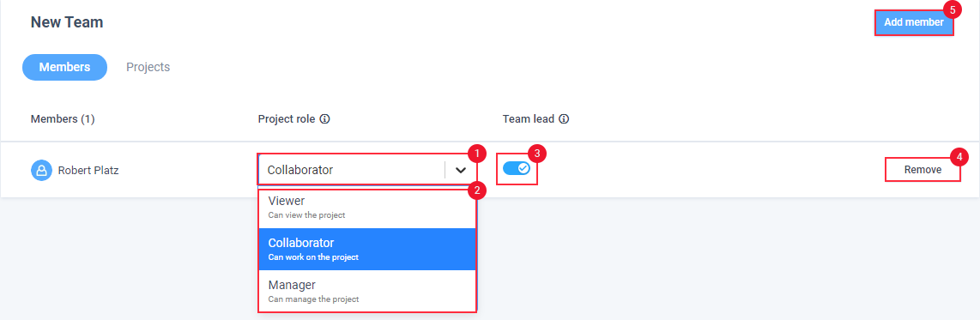The image size is (980, 320).
Task: Choose the Viewer role option
Action: pos(367,208)
